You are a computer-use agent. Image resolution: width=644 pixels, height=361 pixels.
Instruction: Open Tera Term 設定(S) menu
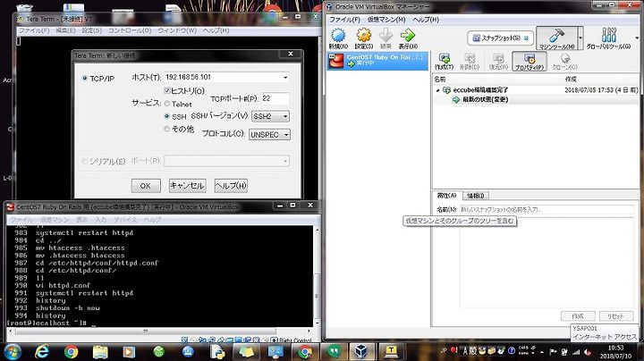tap(91, 30)
